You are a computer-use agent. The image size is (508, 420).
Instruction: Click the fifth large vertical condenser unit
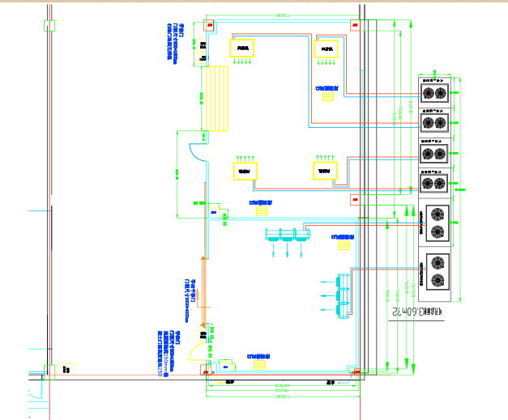click(438, 223)
